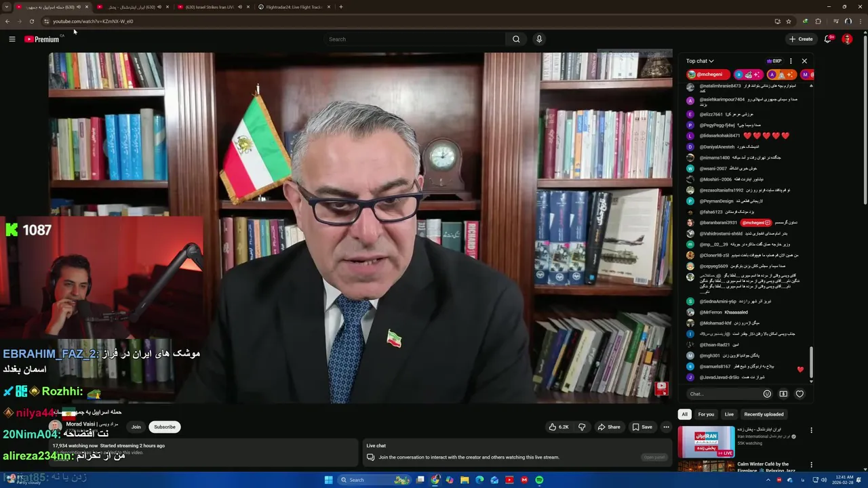The width and height of the screenshot is (868, 488).
Task: Save the video to a playlist
Action: pyautogui.click(x=642, y=427)
